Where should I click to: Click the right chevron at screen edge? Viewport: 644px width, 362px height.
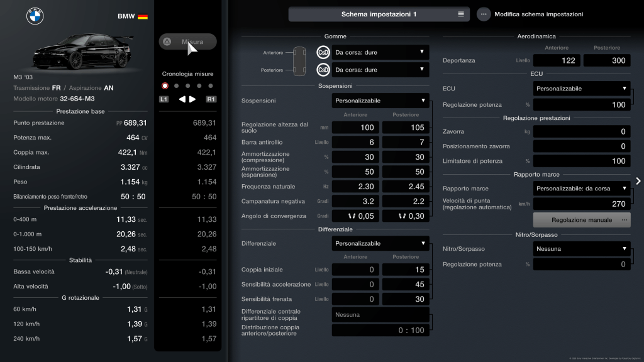[638, 181]
